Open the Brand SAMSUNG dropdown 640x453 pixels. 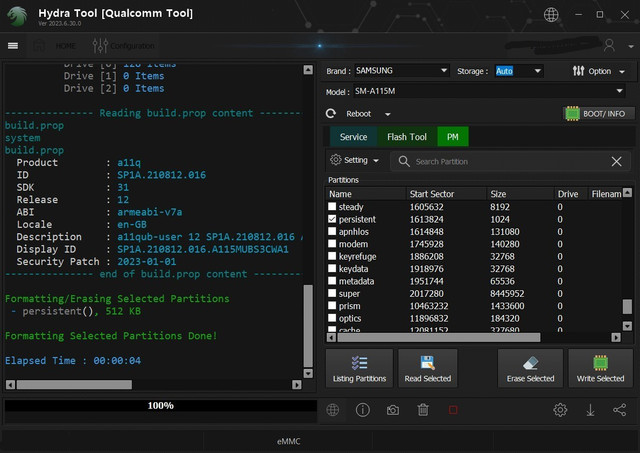coord(402,71)
